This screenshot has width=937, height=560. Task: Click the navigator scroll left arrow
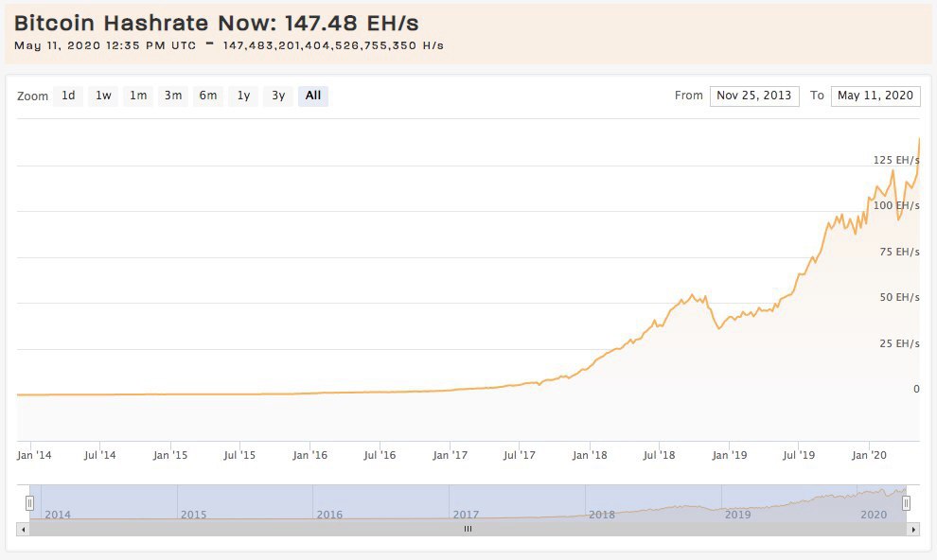24,529
